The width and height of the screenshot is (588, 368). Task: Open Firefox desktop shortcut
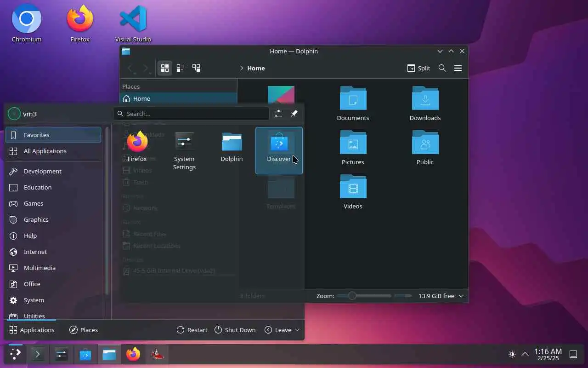tap(80, 23)
